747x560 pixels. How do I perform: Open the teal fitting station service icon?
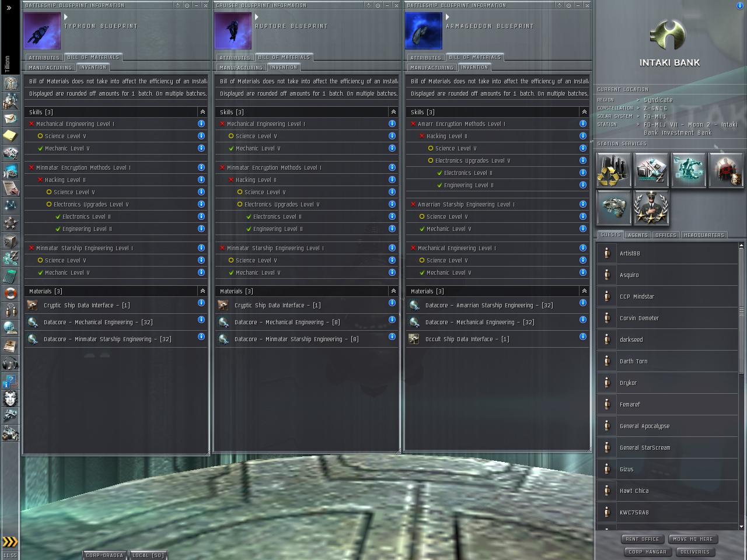(x=689, y=170)
